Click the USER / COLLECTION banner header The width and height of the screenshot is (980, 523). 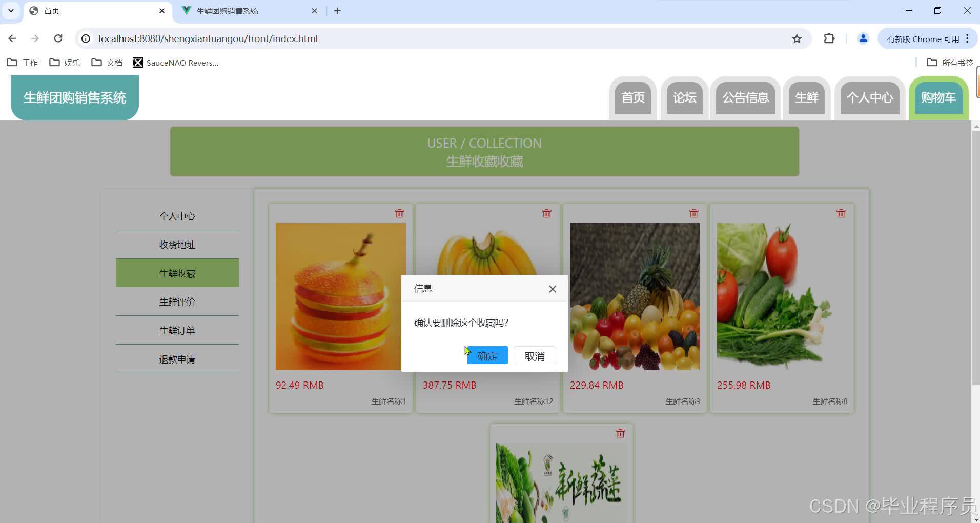pyautogui.click(x=484, y=152)
